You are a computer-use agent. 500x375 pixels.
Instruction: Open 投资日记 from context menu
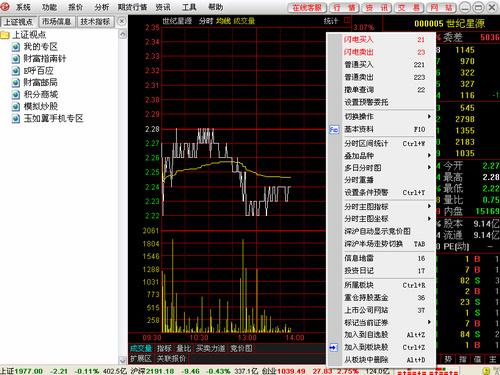(385, 271)
